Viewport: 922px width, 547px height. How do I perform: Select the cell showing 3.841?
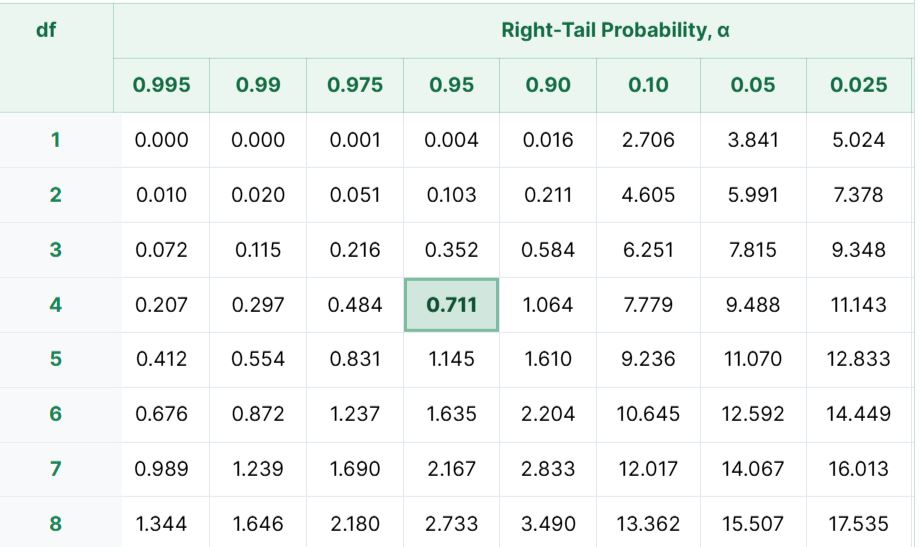click(x=753, y=140)
